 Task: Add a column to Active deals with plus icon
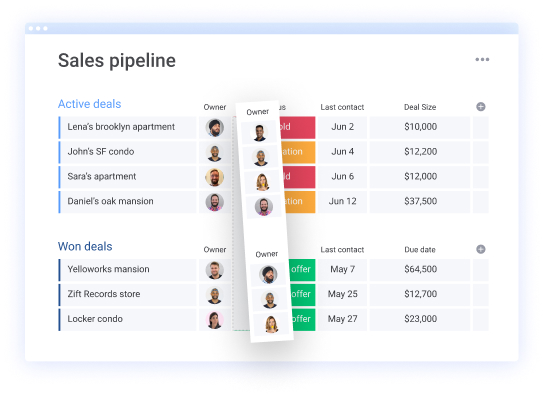coord(480,107)
